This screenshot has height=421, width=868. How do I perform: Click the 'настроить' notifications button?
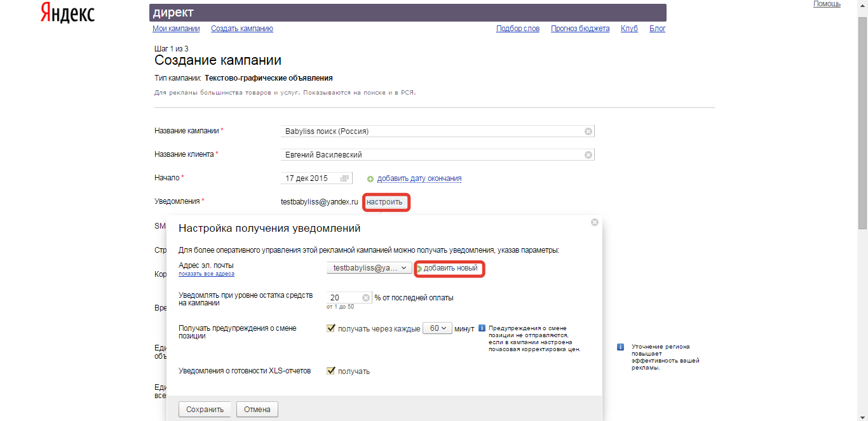click(384, 203)
